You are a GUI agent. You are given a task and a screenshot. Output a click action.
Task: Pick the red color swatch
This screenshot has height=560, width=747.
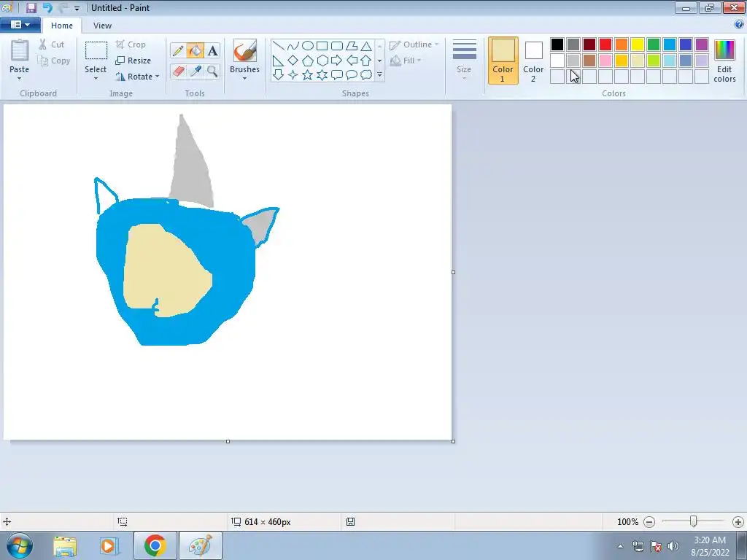point(605,44)
